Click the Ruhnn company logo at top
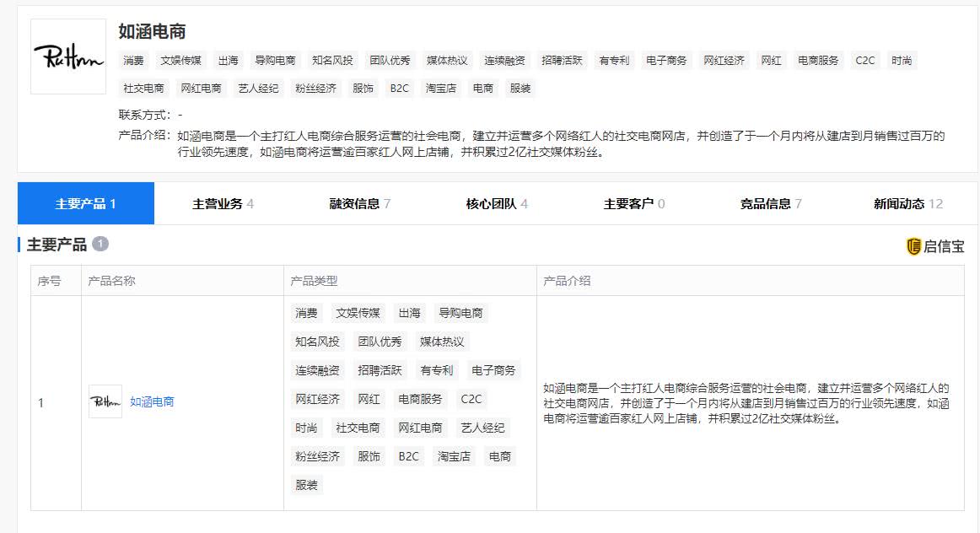 click(x=68, y=57)
